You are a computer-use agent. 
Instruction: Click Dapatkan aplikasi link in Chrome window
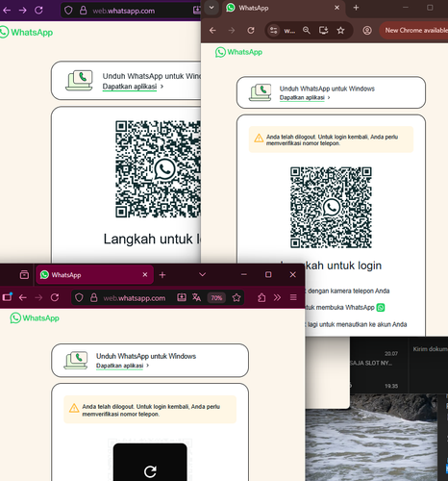tap(302, 97)
